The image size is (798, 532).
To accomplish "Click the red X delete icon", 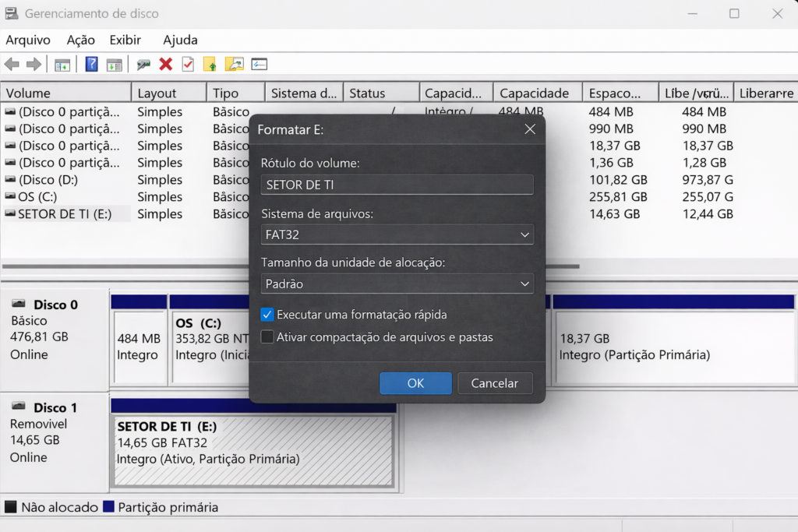I will [x=165, y=64].
